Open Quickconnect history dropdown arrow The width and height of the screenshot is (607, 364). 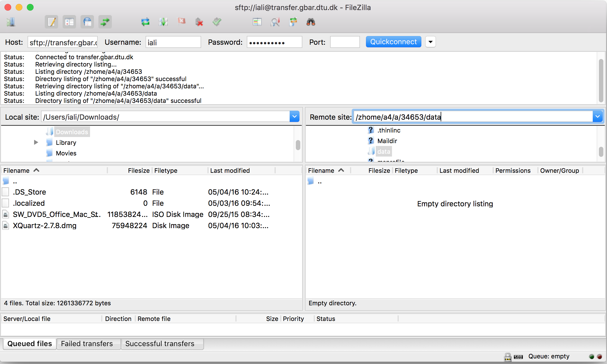coord(431,42)
